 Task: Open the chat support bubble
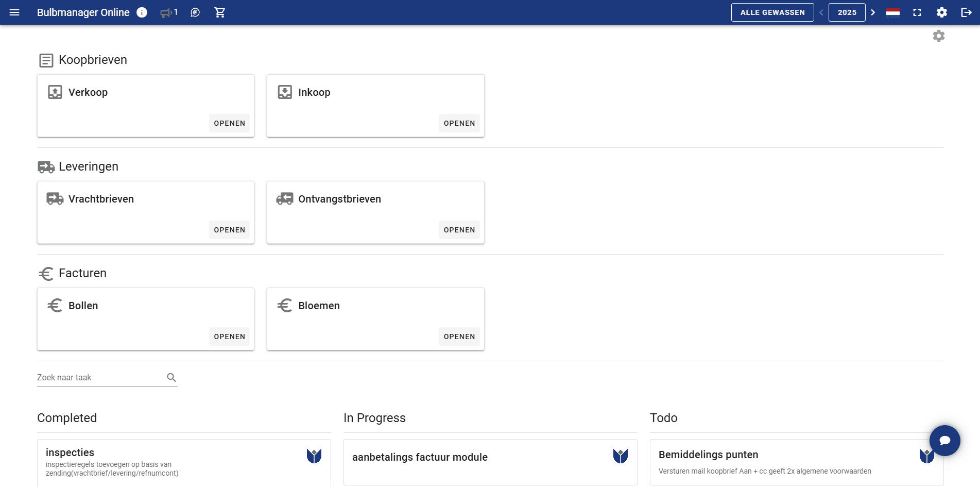(x=944, y=441)
